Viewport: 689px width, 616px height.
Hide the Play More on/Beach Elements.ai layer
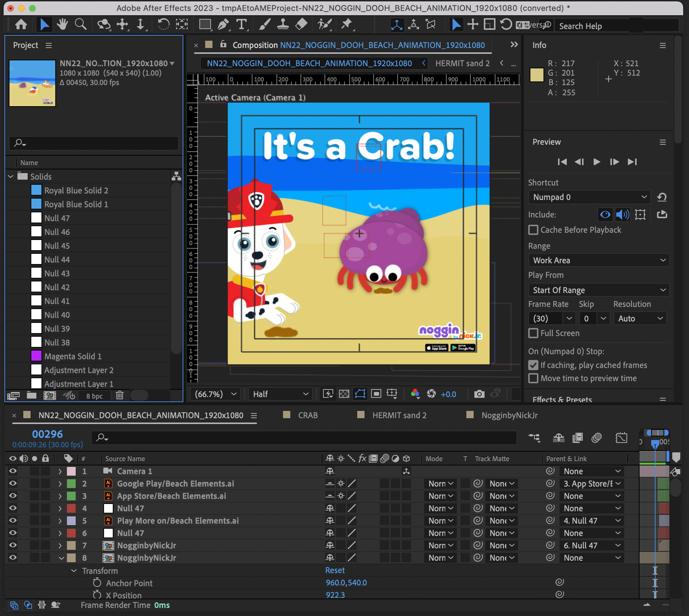tap(13, 520)
